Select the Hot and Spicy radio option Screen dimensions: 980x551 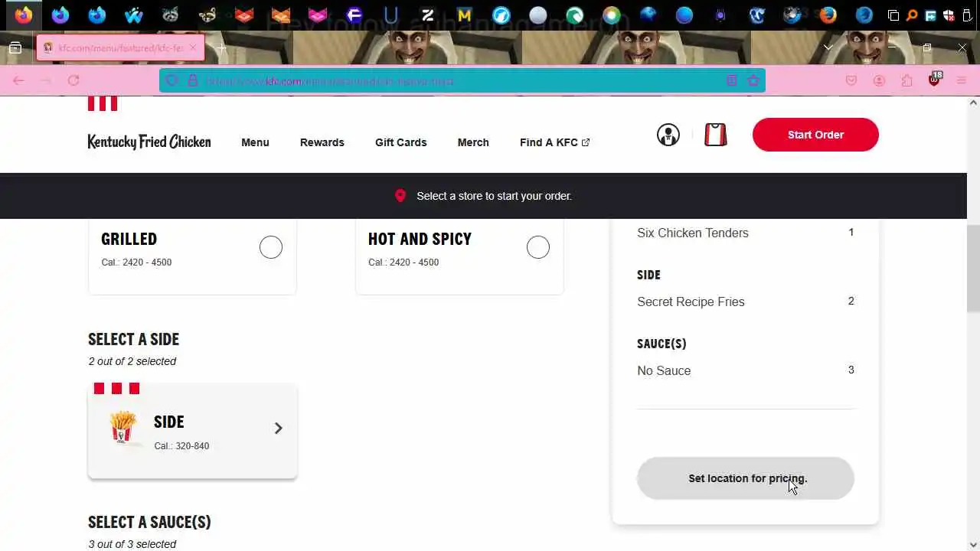(x=538, y=247)
